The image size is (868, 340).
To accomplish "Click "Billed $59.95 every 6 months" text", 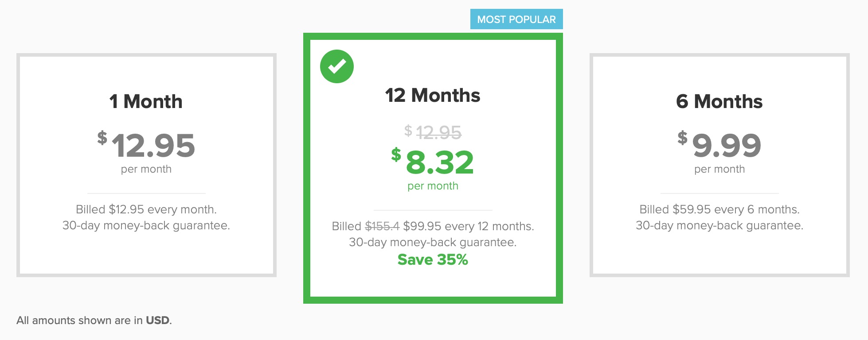I will coord(719,209).
